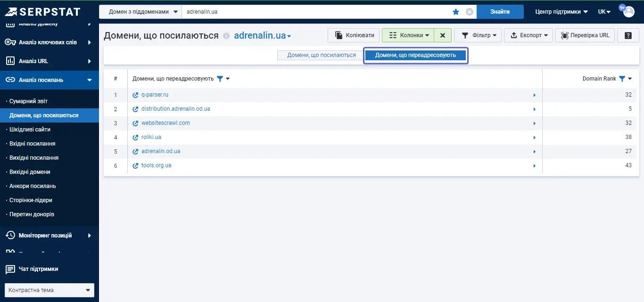Collapse the Аналіз посилань sidebar section
The width and height of the screenshot is (644, 302).
(x=90, y=80)
